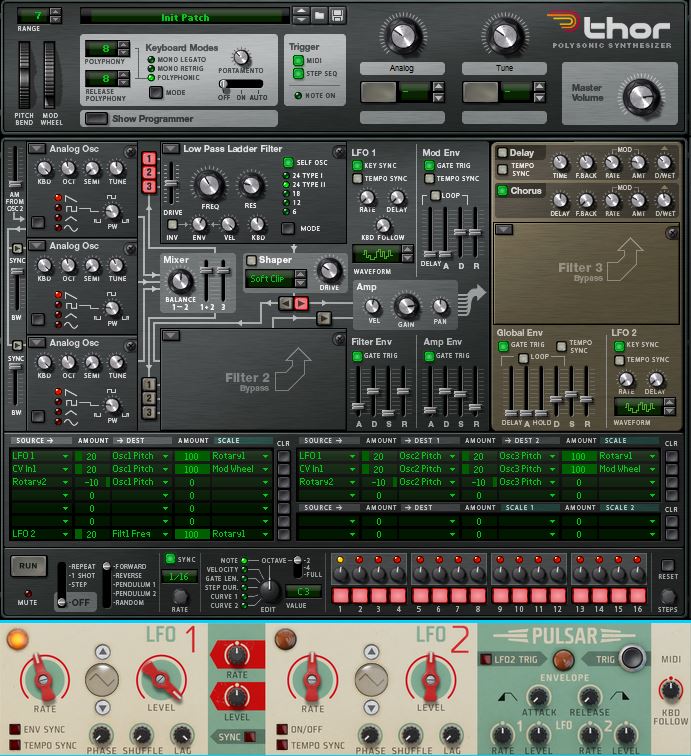Select step 16 button in sequencer
Image resolution: width=691 pixels, height=756 pixels.
pyautogui.click(x=637, y=595)
